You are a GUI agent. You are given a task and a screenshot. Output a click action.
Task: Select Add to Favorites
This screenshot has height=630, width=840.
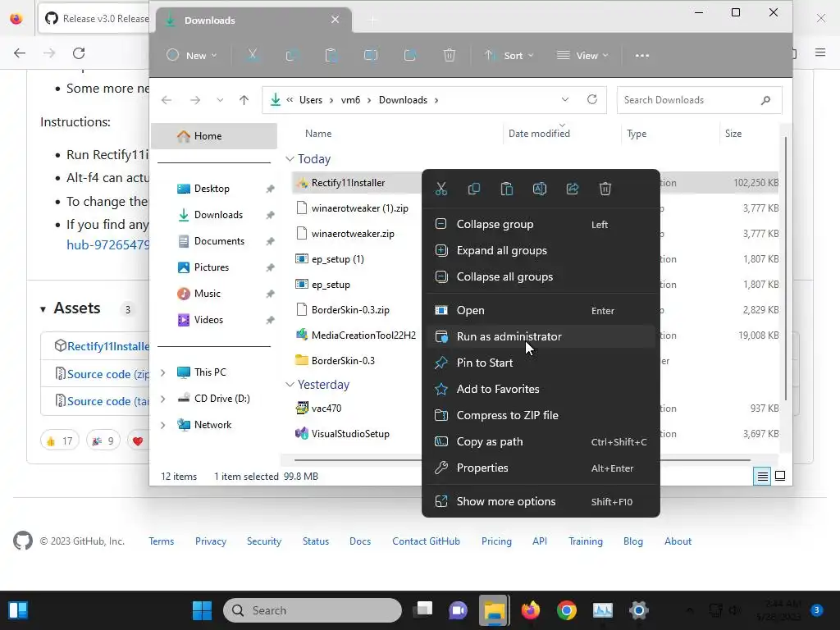[541, 389]
